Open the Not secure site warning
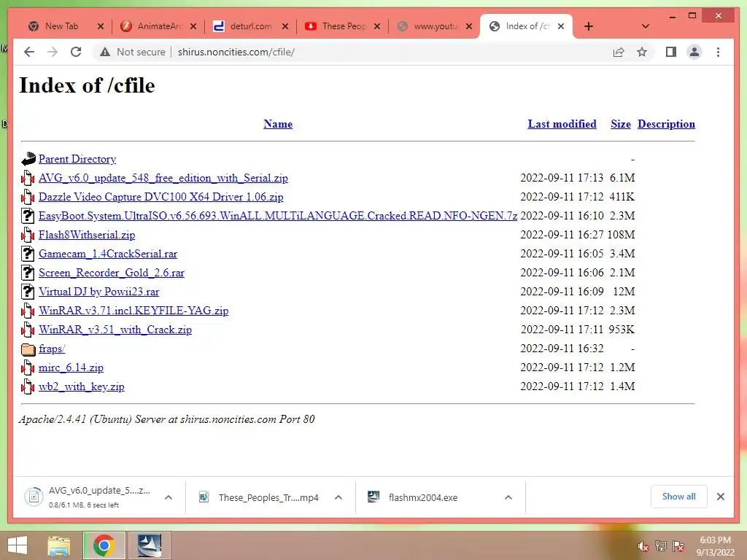 tap(133, 52)
